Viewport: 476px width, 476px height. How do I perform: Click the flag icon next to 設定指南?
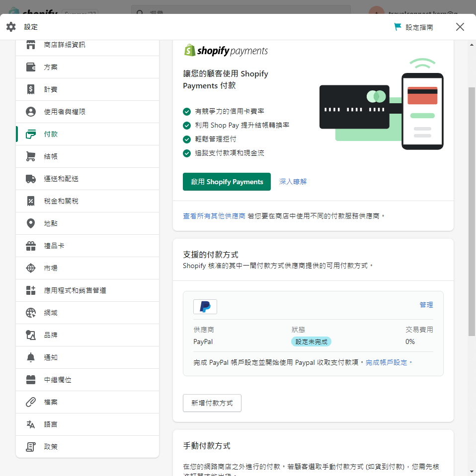pos(397,27)
